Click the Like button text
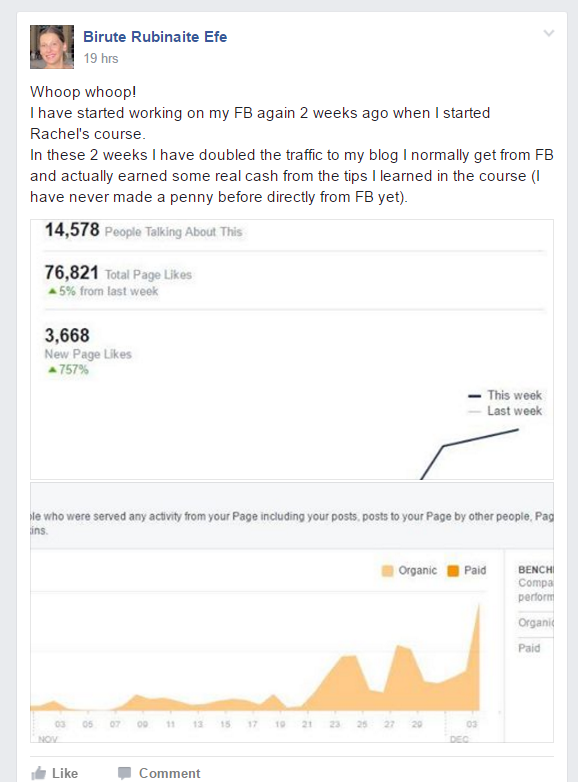578x782 pixels. (65, 773)
